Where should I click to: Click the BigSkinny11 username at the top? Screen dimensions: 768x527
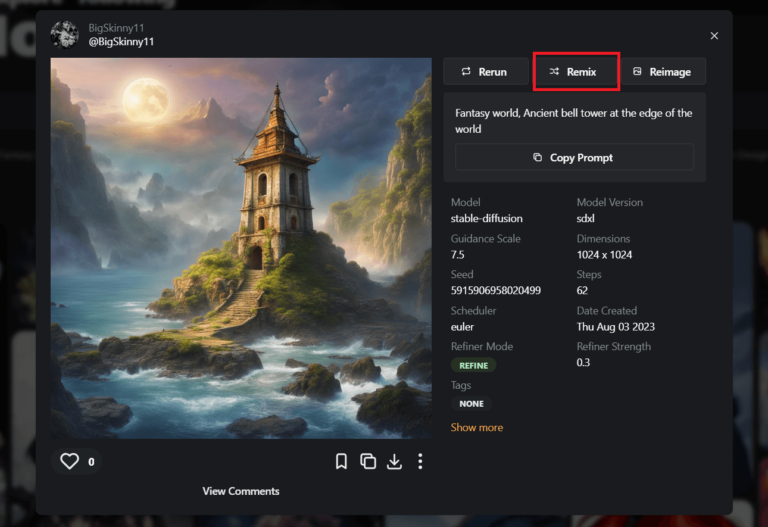[116, 28]
